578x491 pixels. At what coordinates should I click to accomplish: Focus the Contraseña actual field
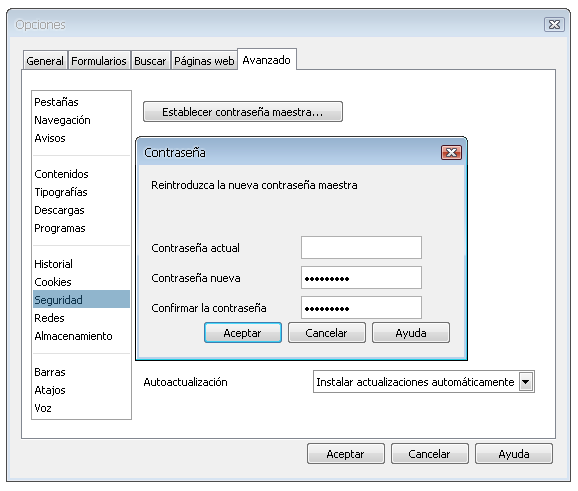point(361,248)
